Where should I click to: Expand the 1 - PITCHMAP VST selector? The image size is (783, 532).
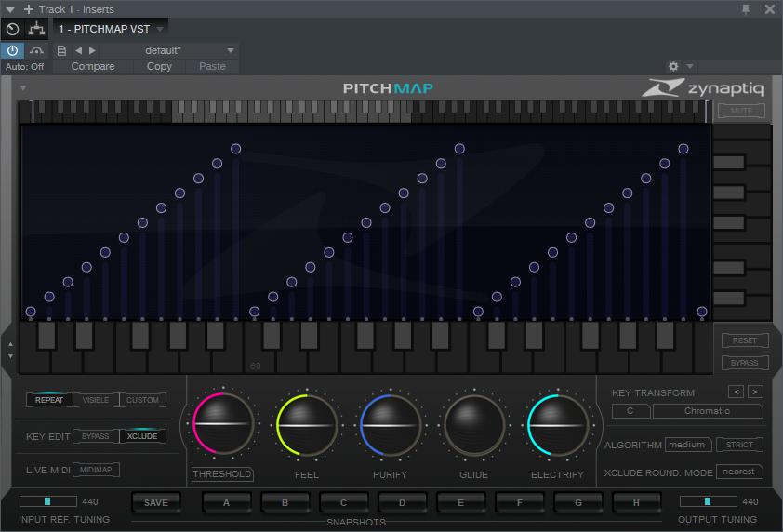(x=160, y=29)
